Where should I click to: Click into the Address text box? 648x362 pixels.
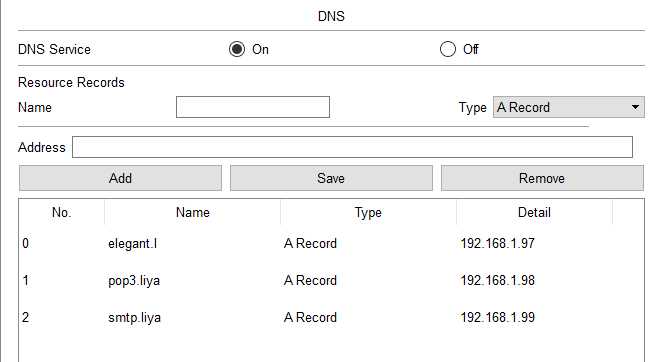point(352,147)
